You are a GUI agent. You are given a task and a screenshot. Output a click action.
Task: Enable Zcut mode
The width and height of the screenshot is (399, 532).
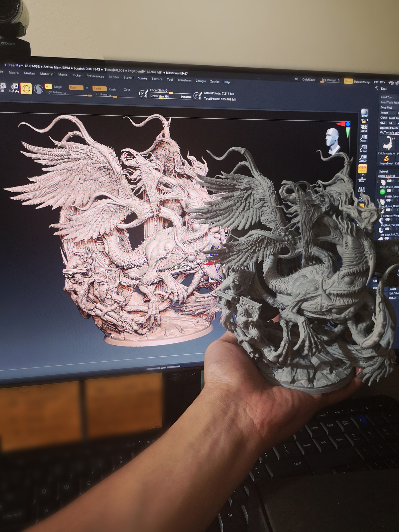127,90
